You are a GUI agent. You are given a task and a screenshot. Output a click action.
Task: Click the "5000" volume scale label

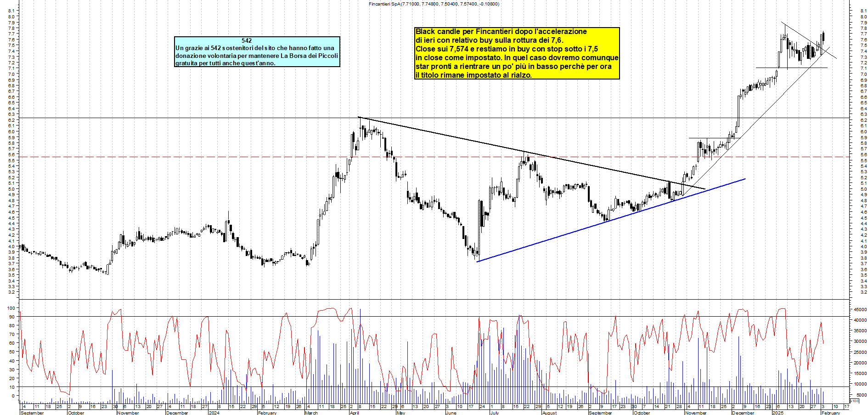(861, 395)
